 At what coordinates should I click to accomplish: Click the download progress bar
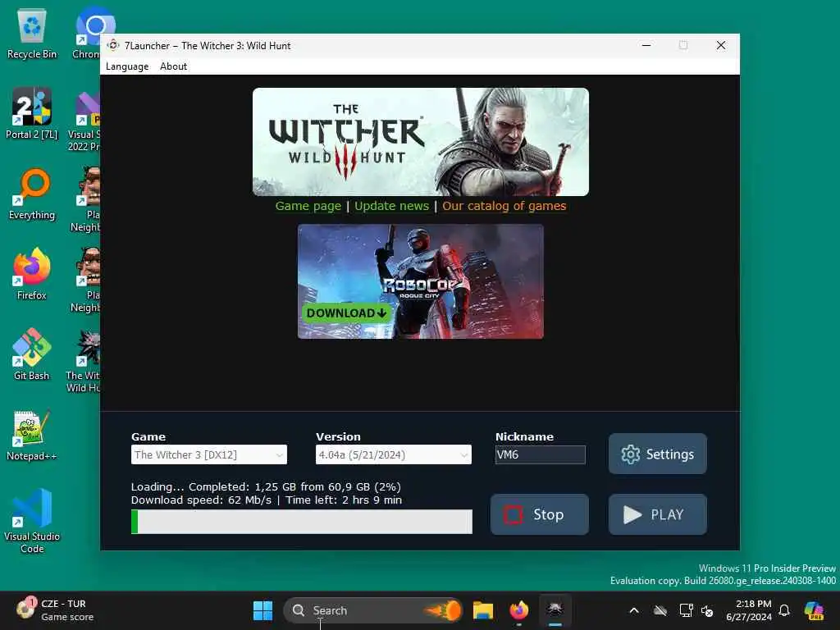pos(302,522)
